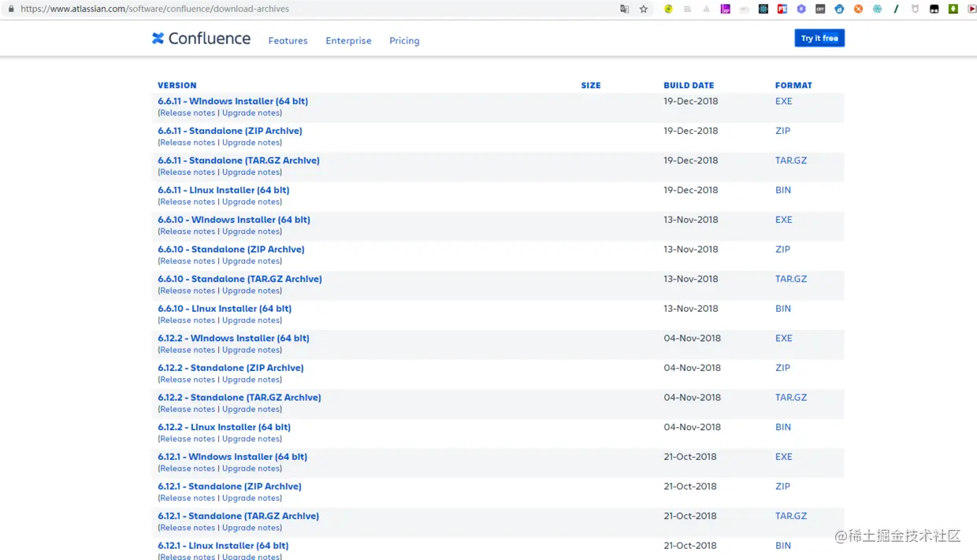Screen dimensions: 977x560
Task: Download 6.6.10 Standalone (ZIP Archive)
Action: tap(231, 249)
